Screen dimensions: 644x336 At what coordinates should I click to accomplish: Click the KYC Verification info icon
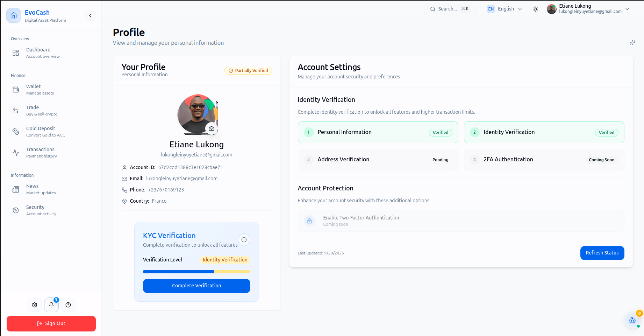[244, 240]
